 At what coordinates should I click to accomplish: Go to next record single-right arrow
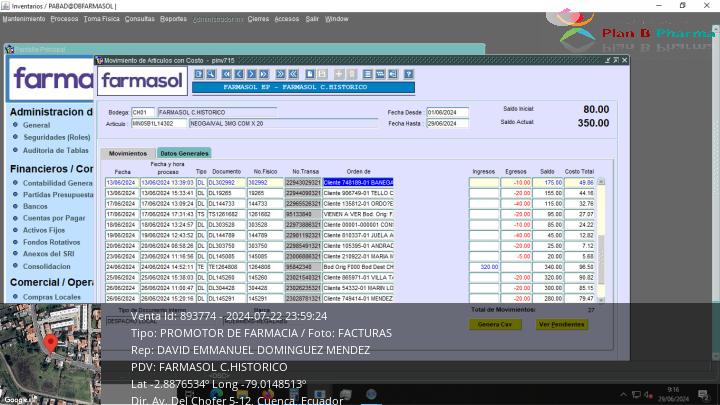point(251,74)
